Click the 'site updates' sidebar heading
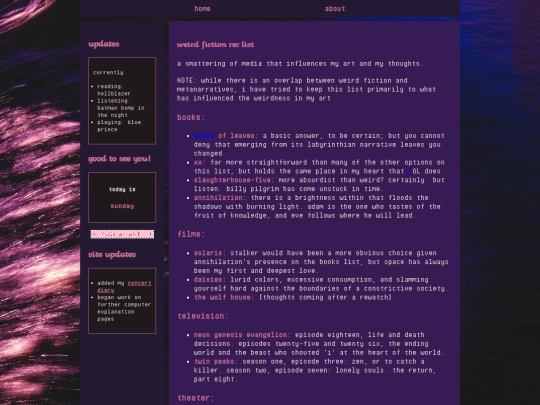 click(x=112, y=255)
